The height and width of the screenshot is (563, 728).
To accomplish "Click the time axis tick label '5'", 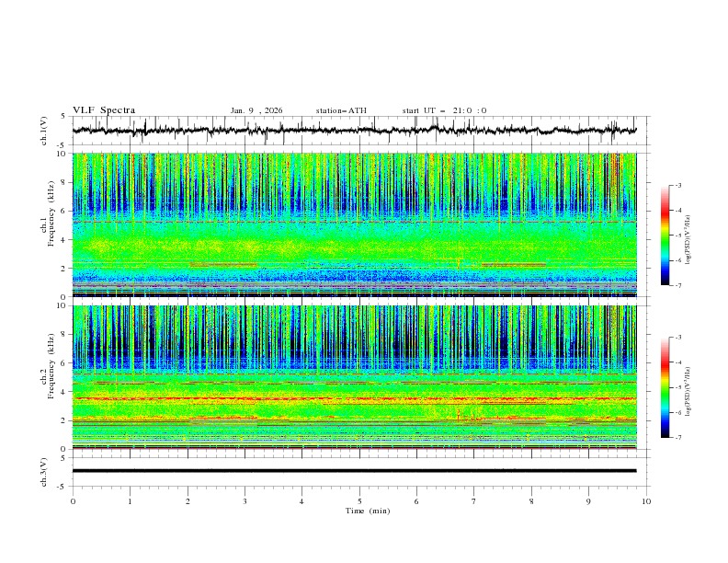I will click(x=359, y=501).
